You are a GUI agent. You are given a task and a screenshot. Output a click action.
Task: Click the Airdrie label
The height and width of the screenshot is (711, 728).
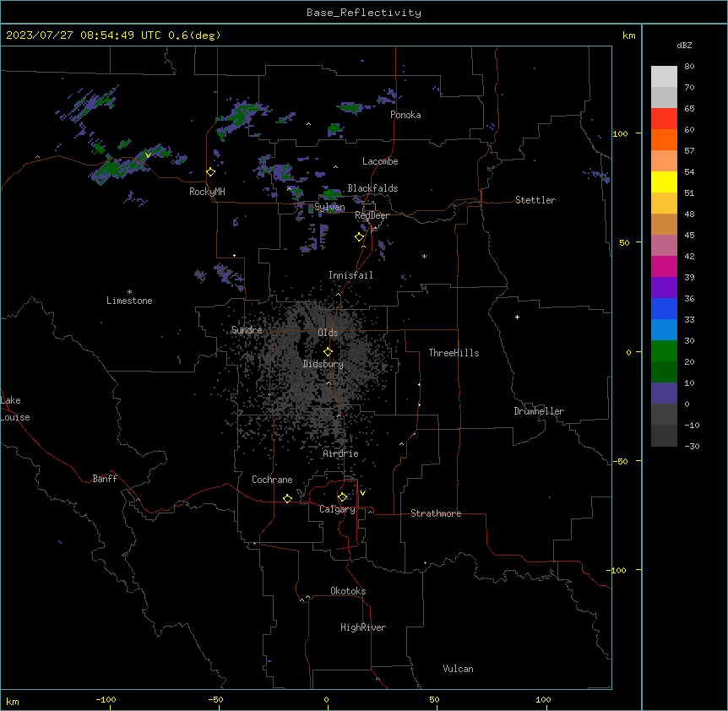[340, 453]
